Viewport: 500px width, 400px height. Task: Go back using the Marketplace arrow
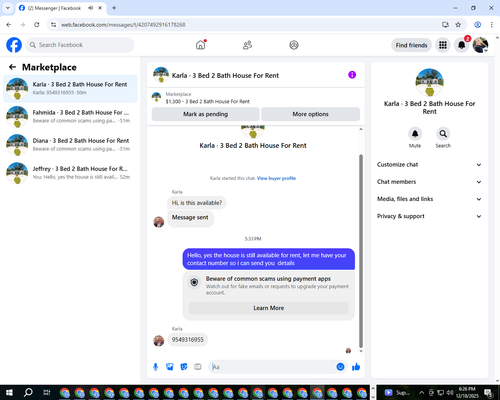click(x=13, y=67)
